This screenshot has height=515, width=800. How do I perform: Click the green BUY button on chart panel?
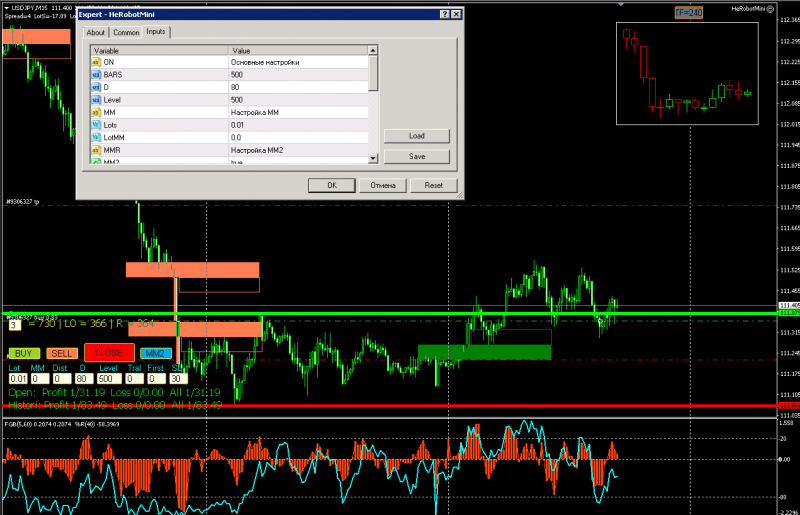24,353
